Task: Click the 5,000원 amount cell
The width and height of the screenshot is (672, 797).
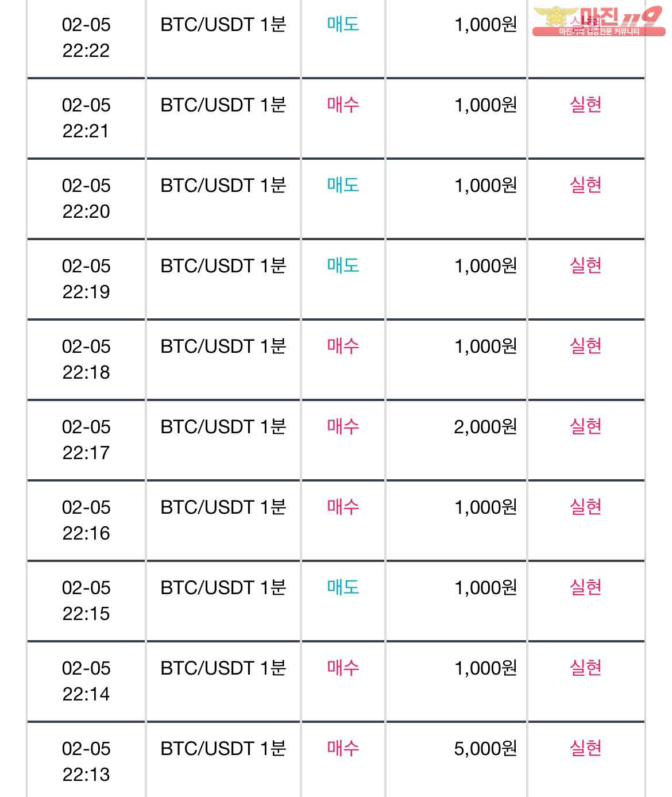Action: click(x=485, y=749)
